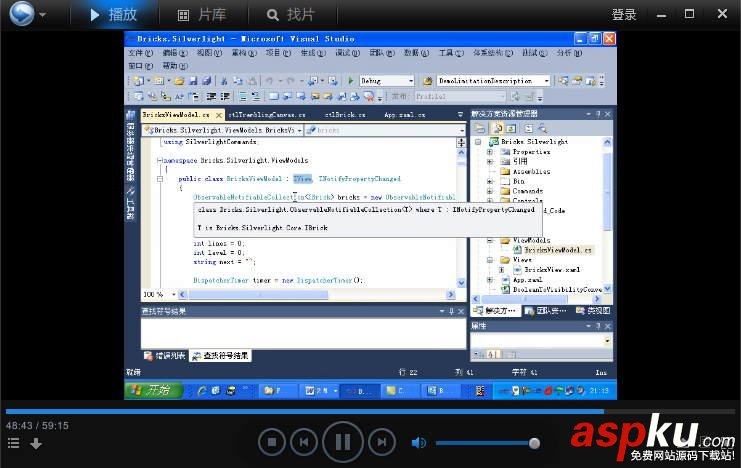Click the 登录 login link

click(x=624, y=15)
